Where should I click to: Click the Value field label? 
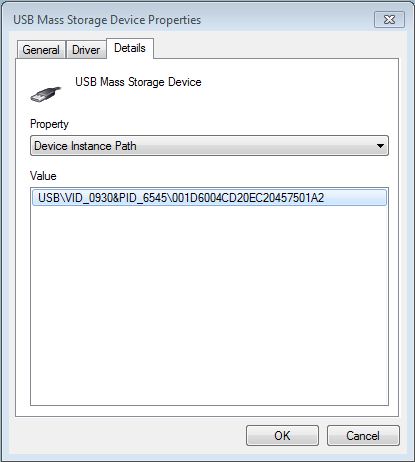click(43, 176)
